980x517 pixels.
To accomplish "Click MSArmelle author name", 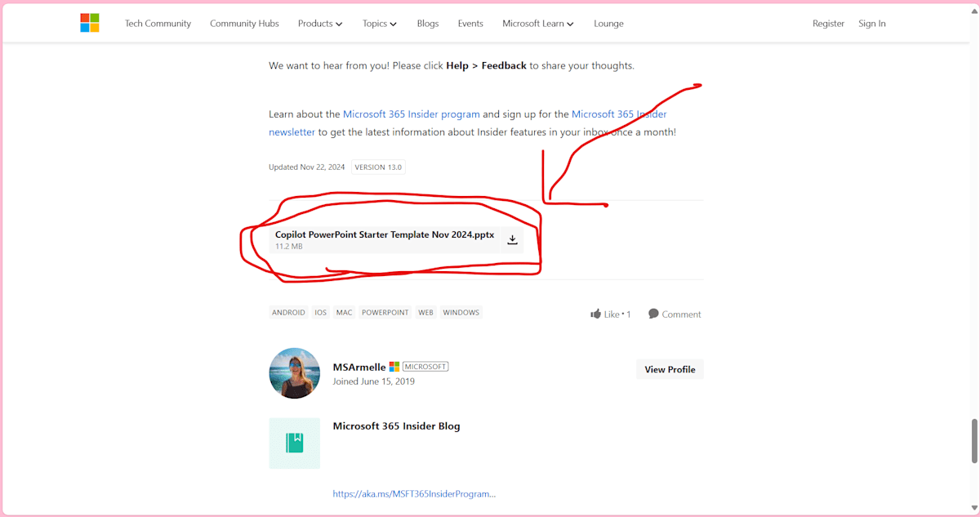I will point(359,367).
